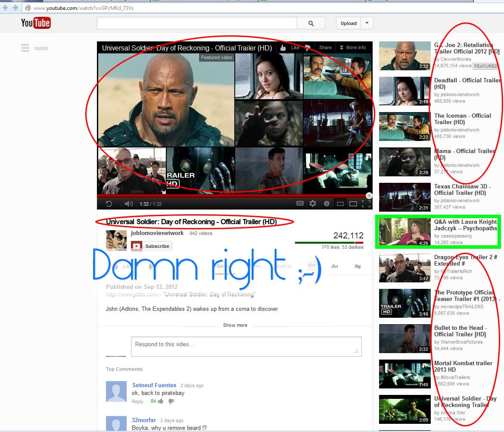
Task: Click the search magnifier button
Action: [x=311, y=23]
